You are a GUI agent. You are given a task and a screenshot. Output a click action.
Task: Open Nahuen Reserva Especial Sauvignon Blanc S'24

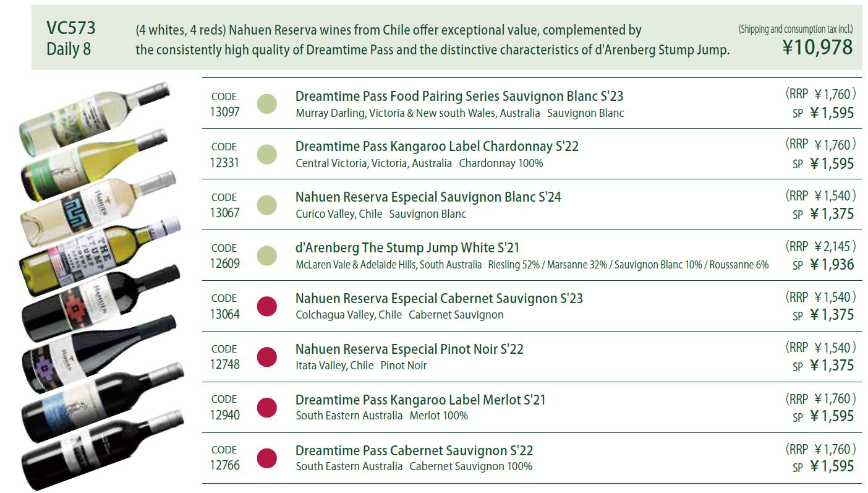click(428, 197)
